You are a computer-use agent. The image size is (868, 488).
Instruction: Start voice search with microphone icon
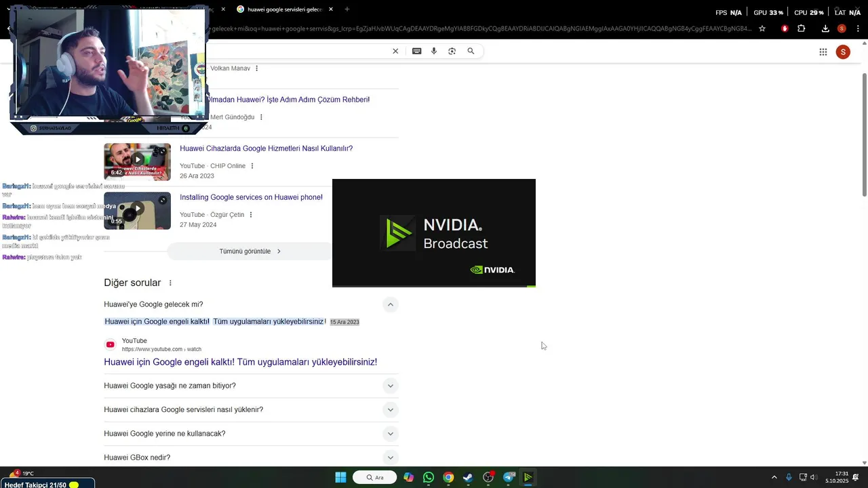(434, 52)
